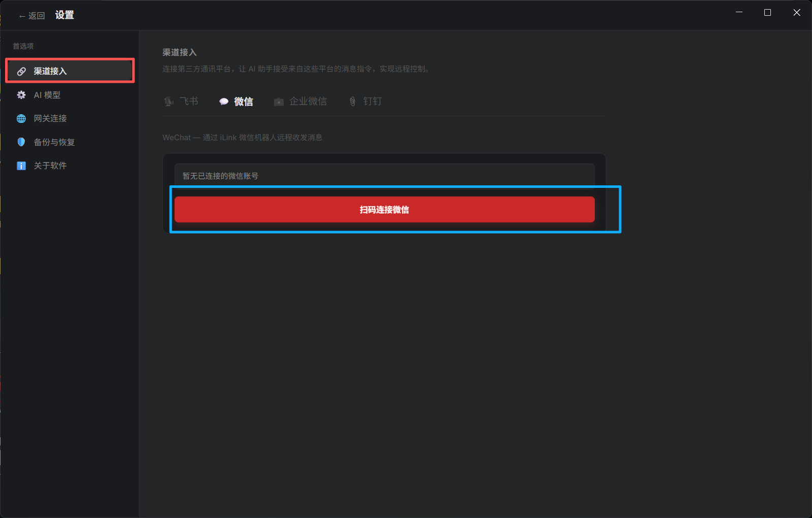Image resolution: width=812 pixels, height=518 pixels.
Task: Click the 飞书 bird icon
Action: tap(169, 102)
